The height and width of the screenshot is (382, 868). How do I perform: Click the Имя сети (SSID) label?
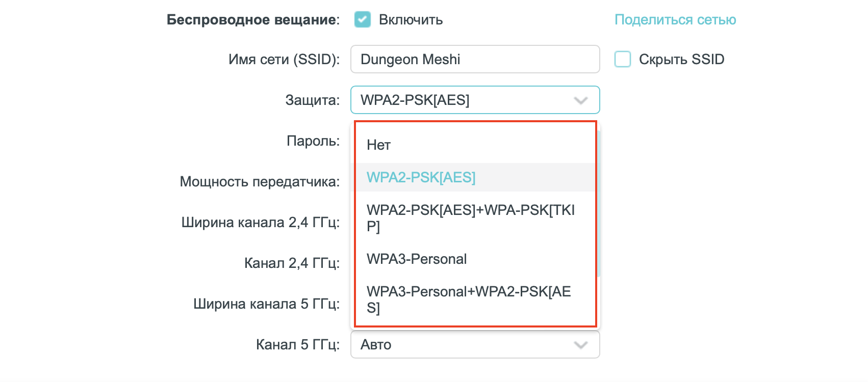click(x=284, y=60)
